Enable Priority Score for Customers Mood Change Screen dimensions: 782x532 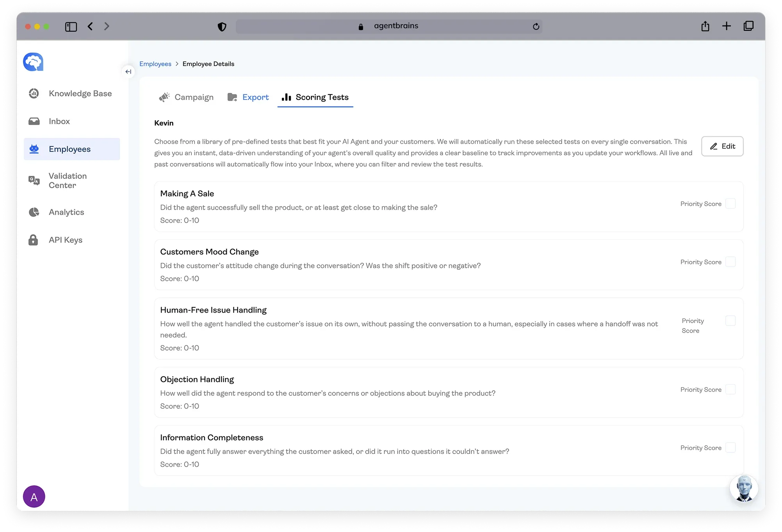730,262
